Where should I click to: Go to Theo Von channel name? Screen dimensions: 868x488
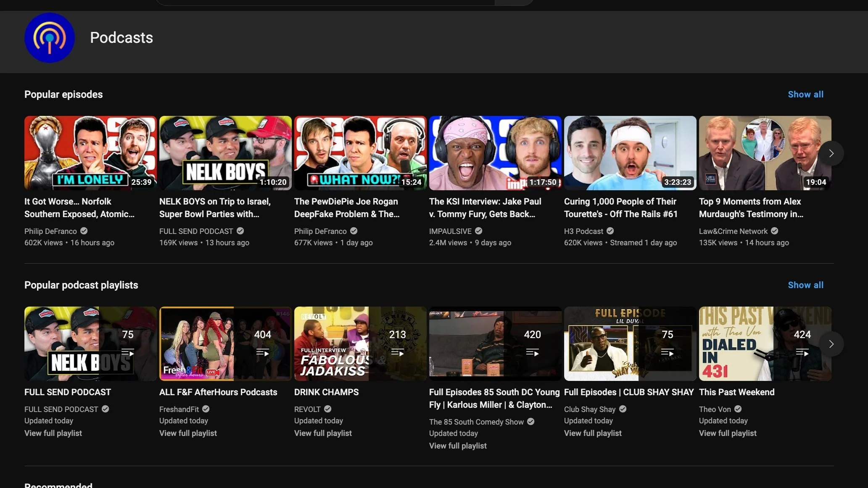(715, 409)
